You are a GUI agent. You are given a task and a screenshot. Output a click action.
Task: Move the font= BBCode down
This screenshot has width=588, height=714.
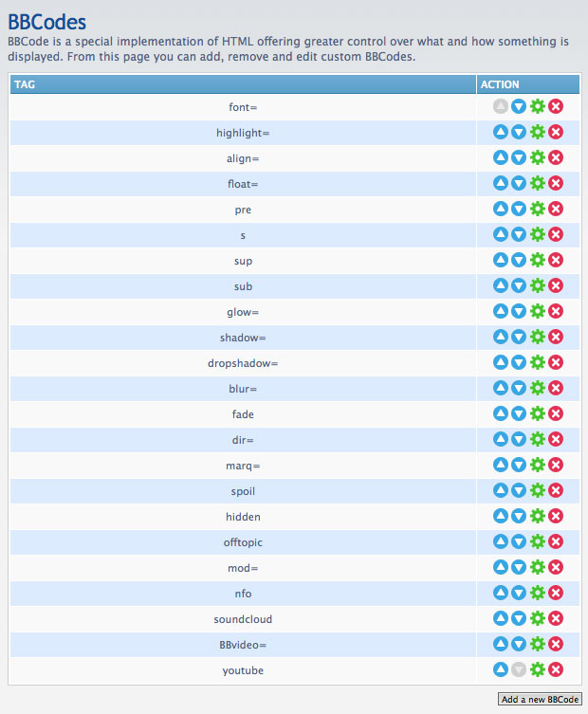[519, 106]
